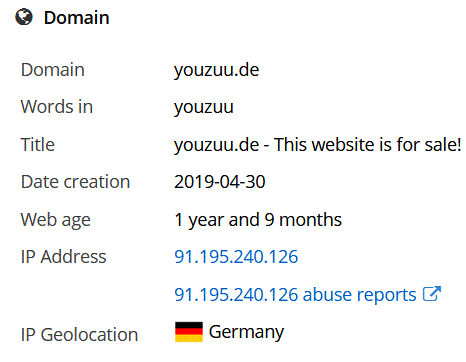Screen dimensions: 466x362
Task: Click the youzuu.de domain value
Action: coord(216,70)
